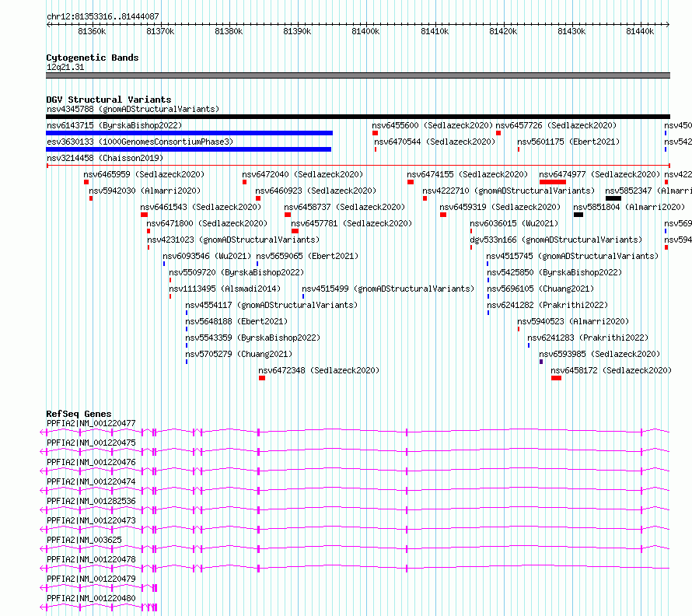Image resolution: width=692 pixels, height=616 pixels.
Task: Click nsv6471800 (Sedlazeck2020) label
Action: point(207,223)
